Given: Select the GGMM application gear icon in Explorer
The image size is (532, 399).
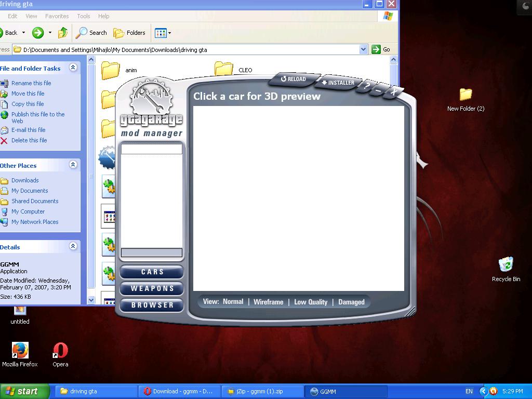Looking at the screenshot, I should coord(107,157).
